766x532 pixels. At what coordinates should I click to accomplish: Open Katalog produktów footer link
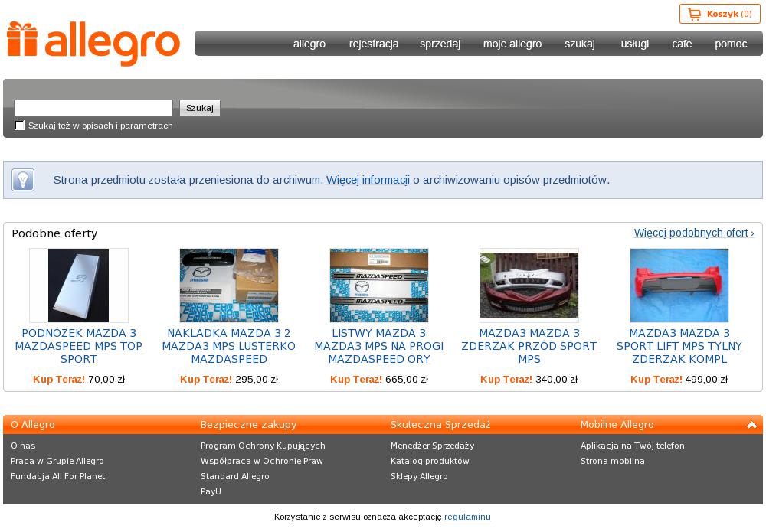click(x=430, y=462)
